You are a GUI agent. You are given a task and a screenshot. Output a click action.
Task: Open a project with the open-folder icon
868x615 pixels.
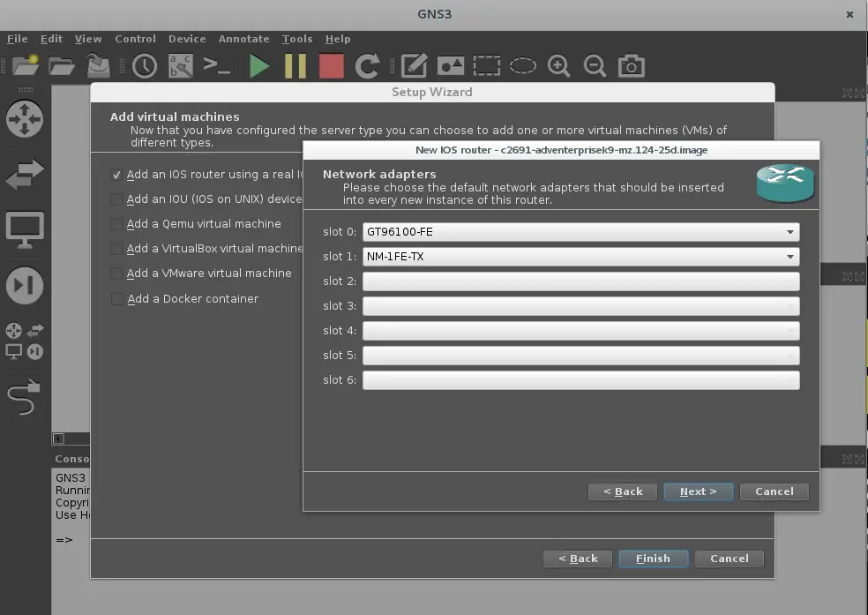point(62,66)
